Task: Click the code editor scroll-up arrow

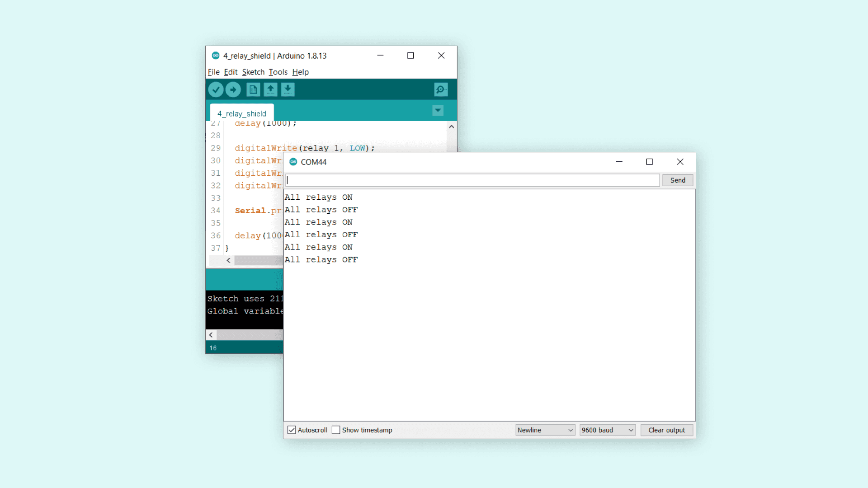Action: (x=451, y=127)
